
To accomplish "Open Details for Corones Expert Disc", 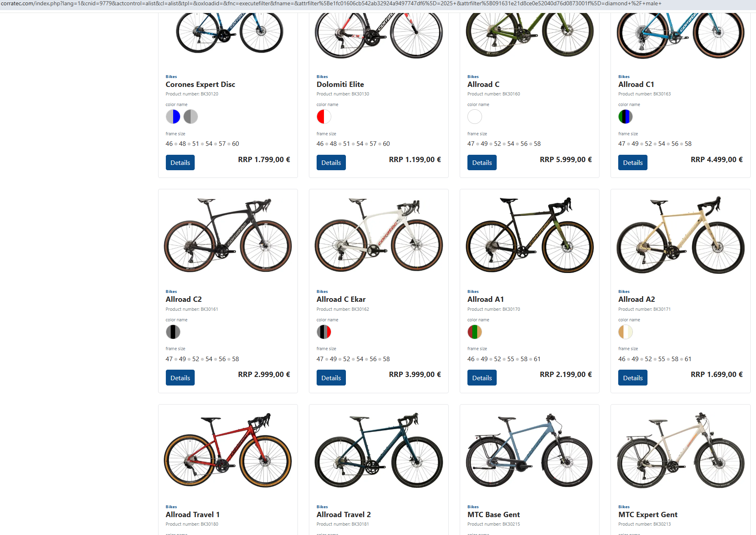I will pos(180,162).
